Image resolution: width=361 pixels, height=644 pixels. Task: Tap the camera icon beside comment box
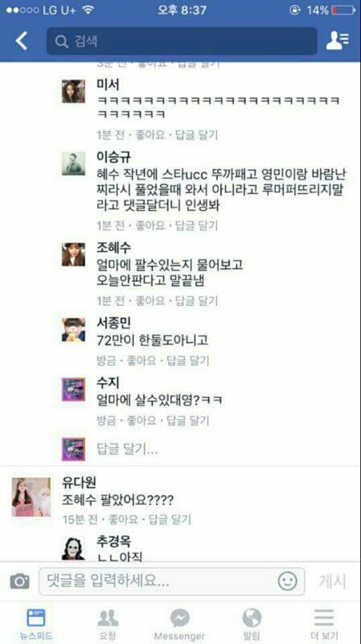pyautogui.click(x=19, y=581)
